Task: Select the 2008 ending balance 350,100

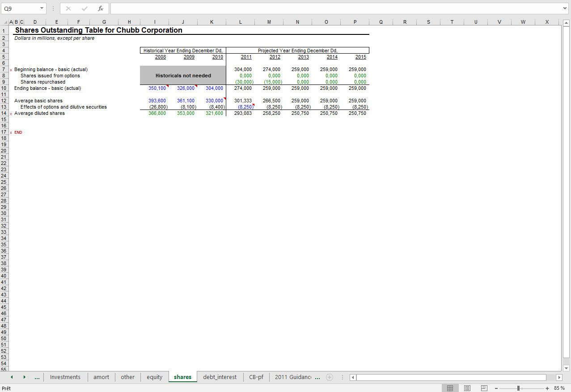Action: 157,88
